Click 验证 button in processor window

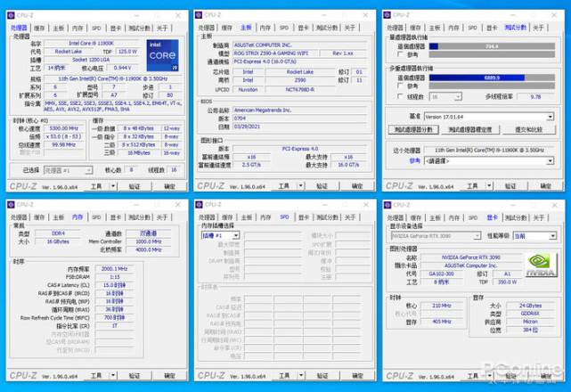point(135,186)
